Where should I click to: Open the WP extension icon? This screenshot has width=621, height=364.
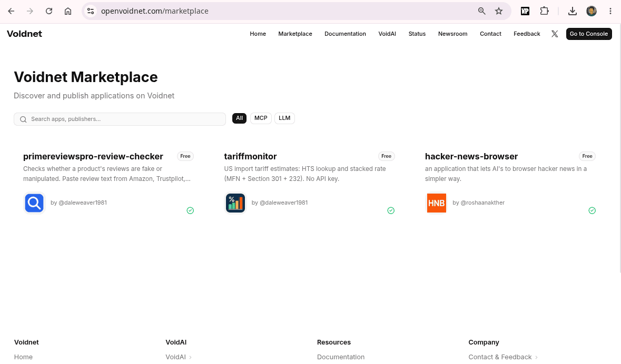tap(525, 11)
